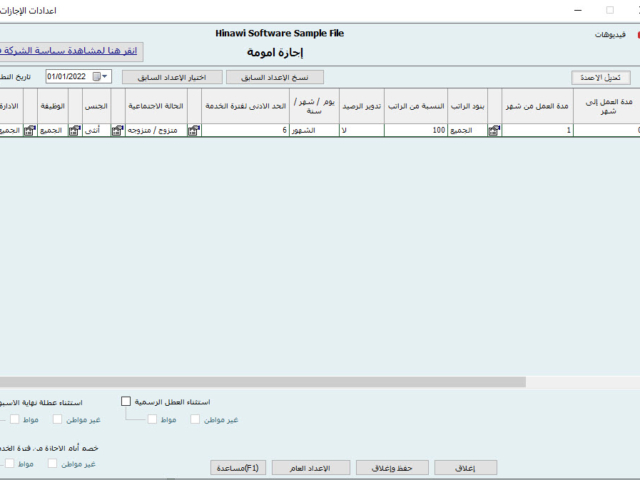Click the salary percentage cell showing 100

point(415,130)
